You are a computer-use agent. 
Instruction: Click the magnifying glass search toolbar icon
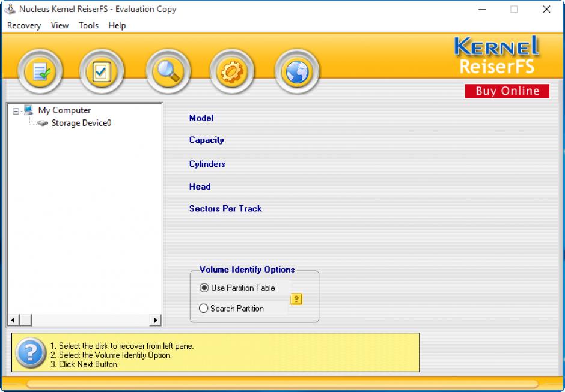click(x=168, y=71)
